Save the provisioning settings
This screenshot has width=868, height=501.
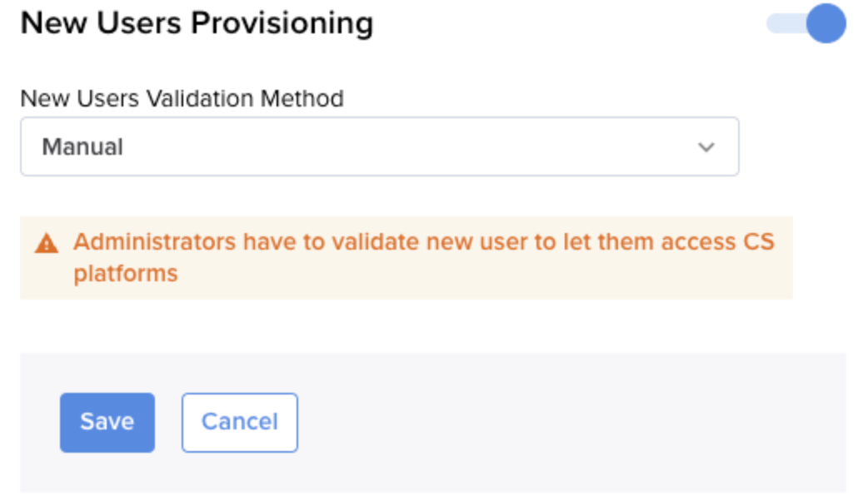[x=107, y=423]
